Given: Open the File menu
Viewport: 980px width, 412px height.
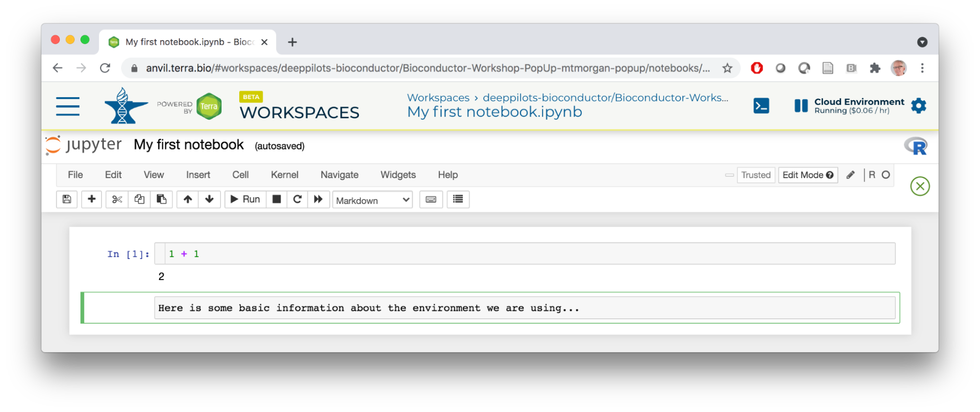Looking at the screenshot, I should [75, 175].
